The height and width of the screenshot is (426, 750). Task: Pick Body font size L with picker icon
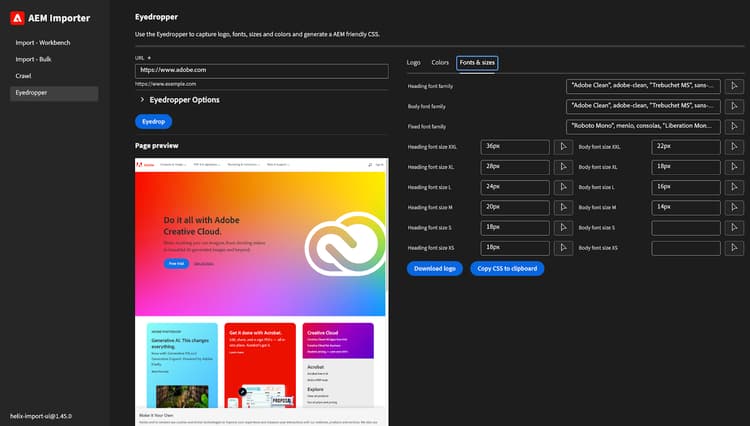[x=734, y=187]
